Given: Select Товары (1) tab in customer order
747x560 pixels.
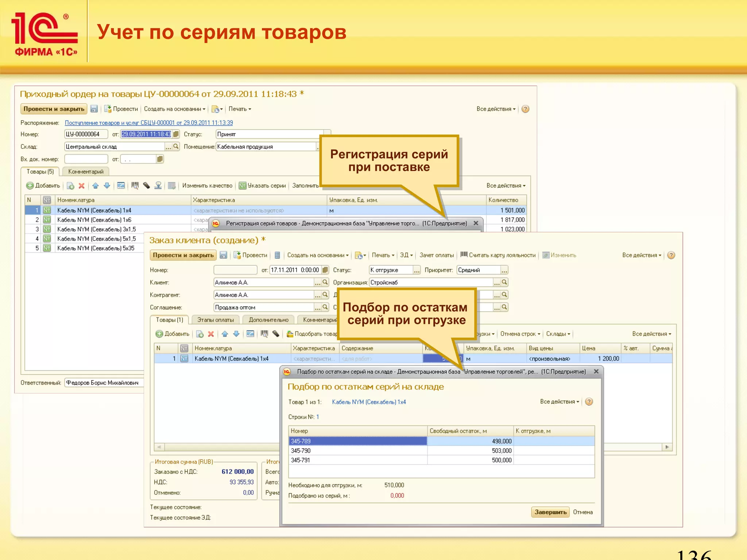Looking at the screenshot, I should pyautogui.click(x=170, y=320).
